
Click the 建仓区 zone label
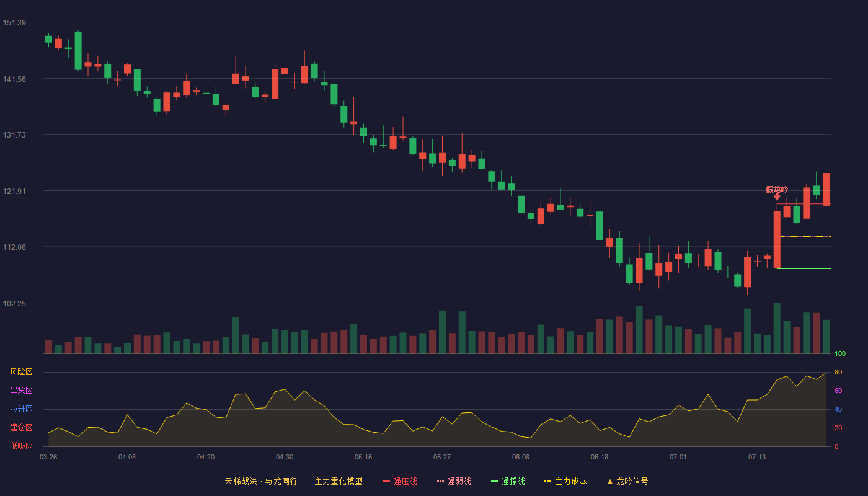coord(21,428)
